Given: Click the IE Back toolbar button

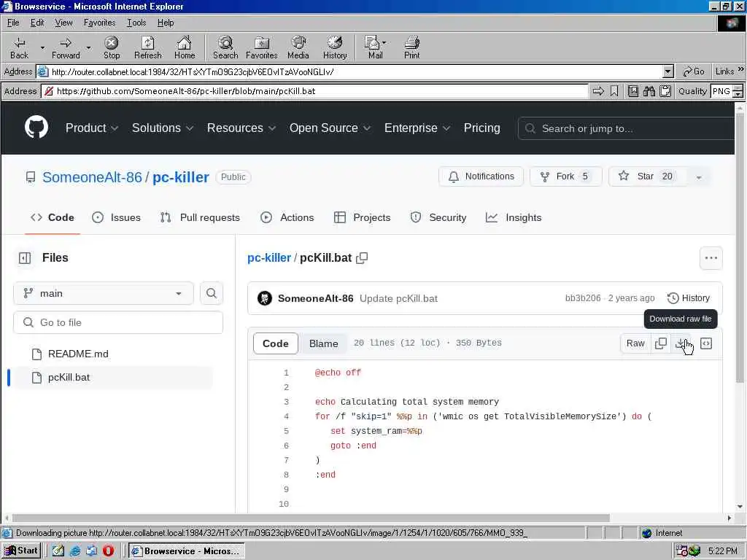Looking at the screenshot, I should 19,48.
